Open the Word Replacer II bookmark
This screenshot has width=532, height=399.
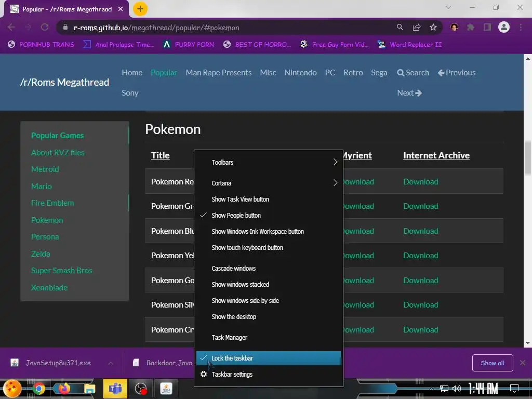[409, 45]
